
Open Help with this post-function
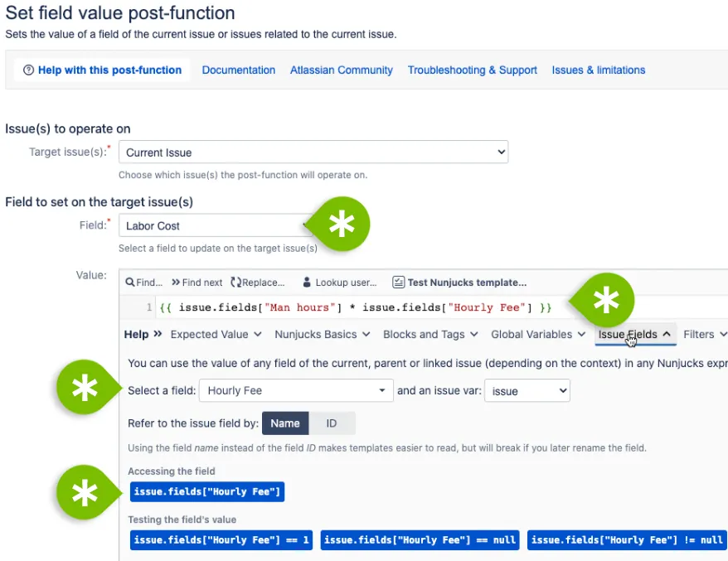pos(102,70)
